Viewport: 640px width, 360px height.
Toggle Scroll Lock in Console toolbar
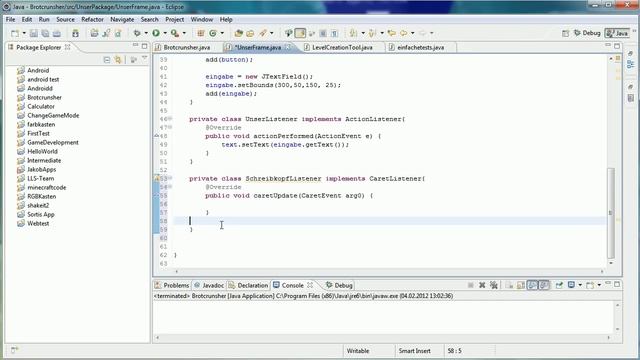click(x=520, y=285)
